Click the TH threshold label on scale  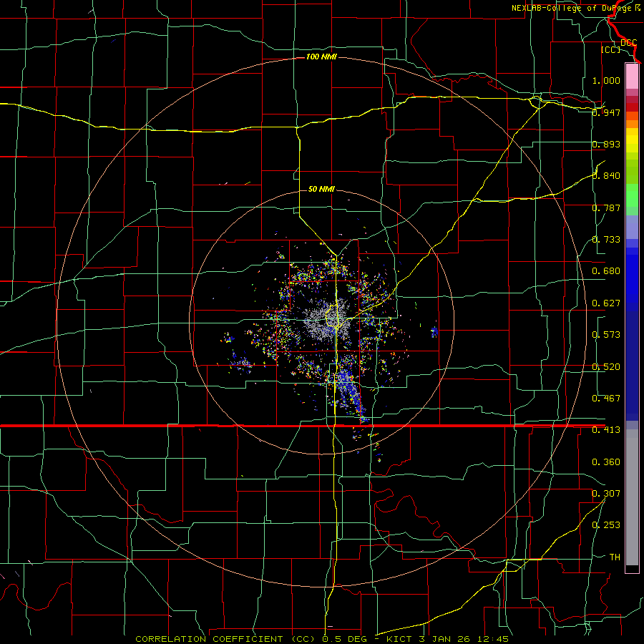(x=615, y=557)
